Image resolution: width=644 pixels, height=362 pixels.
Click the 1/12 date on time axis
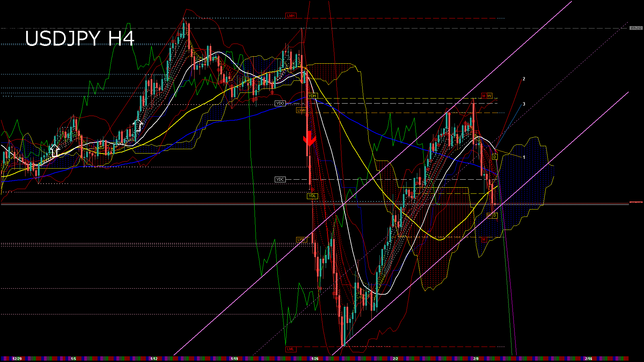[x=154, y=359]
